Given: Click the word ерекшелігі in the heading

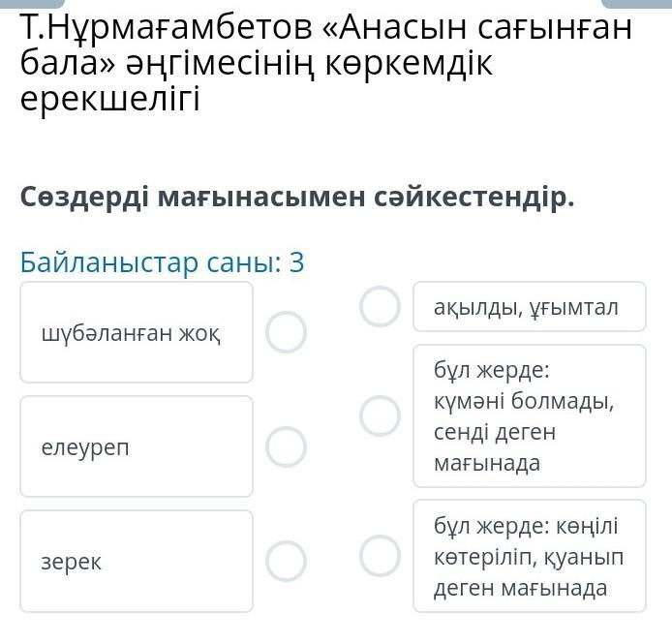Looking at the screenshot, I should tap(110, 100).
